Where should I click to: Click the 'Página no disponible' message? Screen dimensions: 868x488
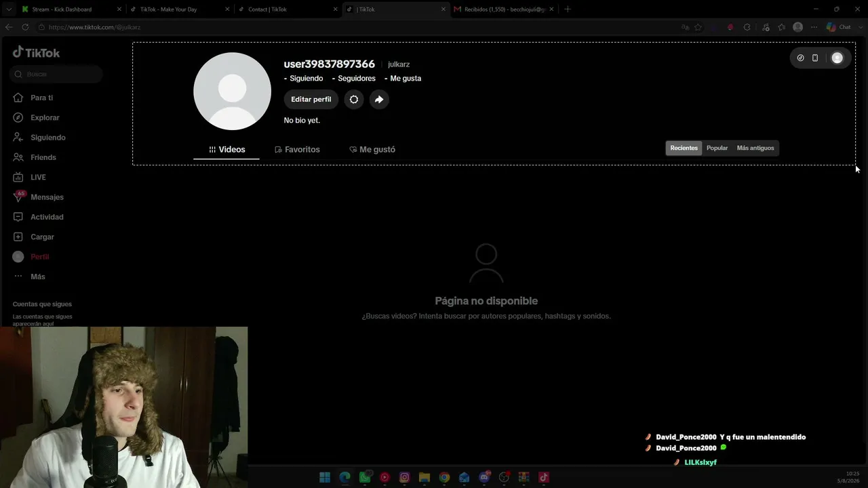point(486,301)
